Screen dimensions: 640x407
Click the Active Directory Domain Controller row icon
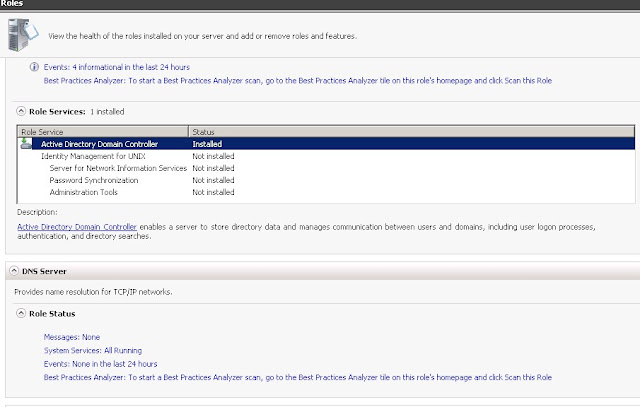(26, 143)
